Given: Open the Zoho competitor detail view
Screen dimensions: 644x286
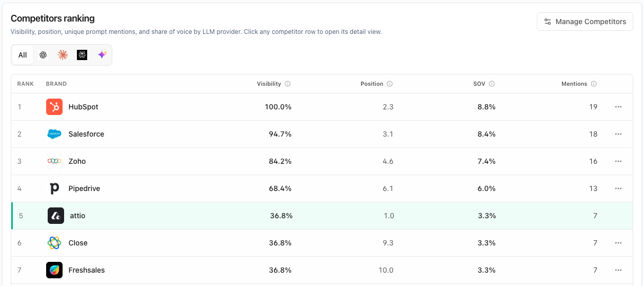Looking at the screenshot, I should pos(322,161).
